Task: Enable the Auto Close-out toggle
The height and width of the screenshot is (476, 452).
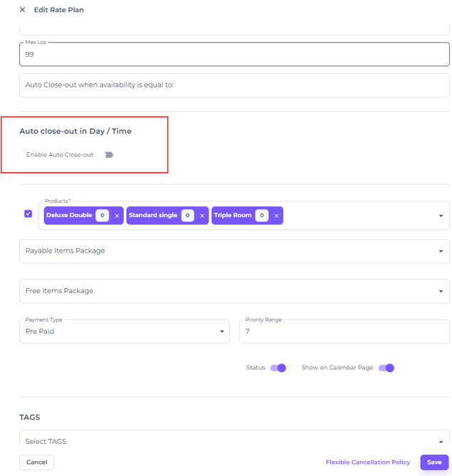Action: click(108, 154)
